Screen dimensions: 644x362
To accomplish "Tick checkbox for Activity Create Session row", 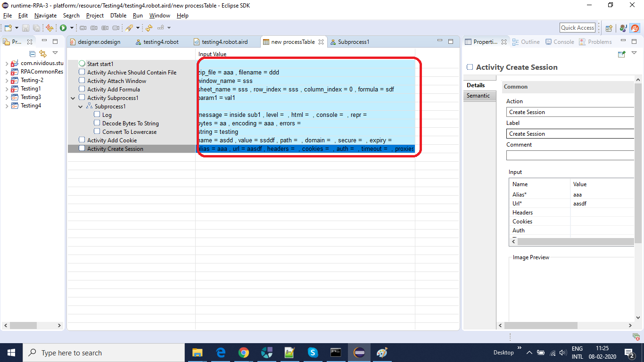I will coord(82,148).
